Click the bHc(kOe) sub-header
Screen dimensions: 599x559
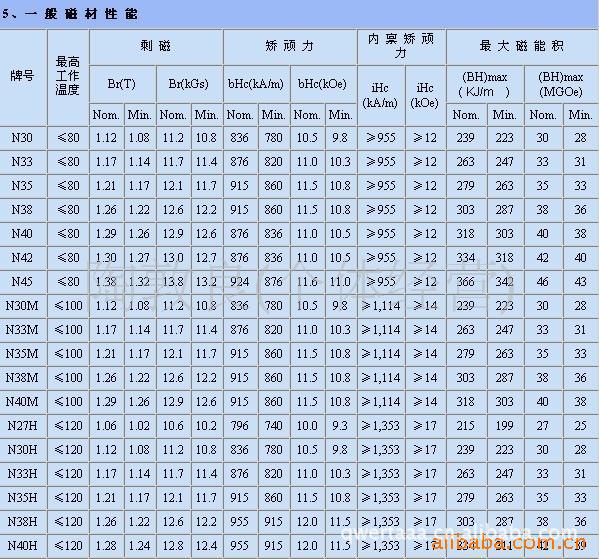(323, 84)
